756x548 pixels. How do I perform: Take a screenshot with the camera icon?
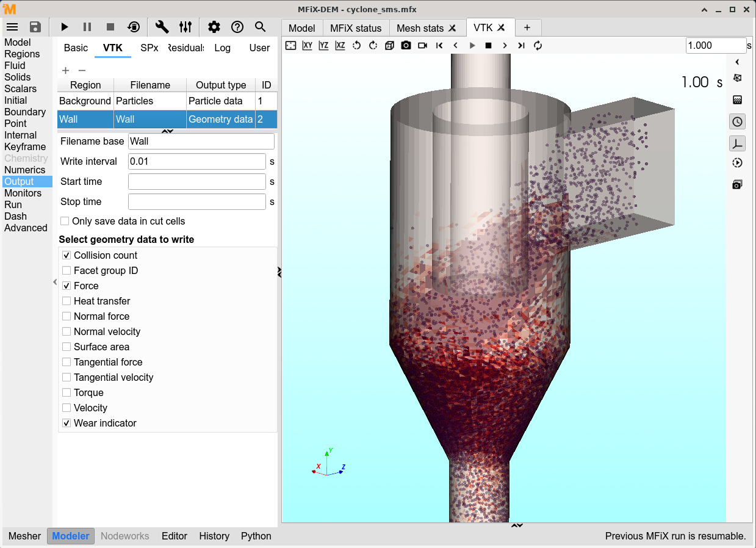point(406,45)
